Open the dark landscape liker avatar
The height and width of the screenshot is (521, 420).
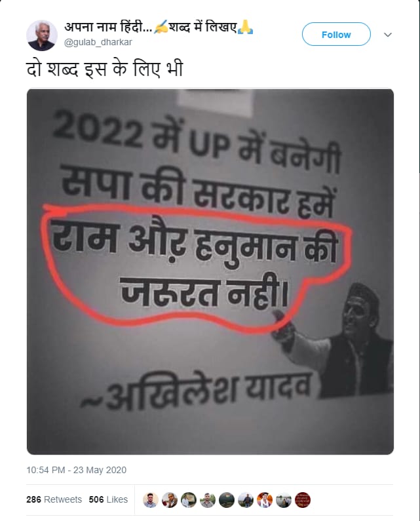[227, 500]
